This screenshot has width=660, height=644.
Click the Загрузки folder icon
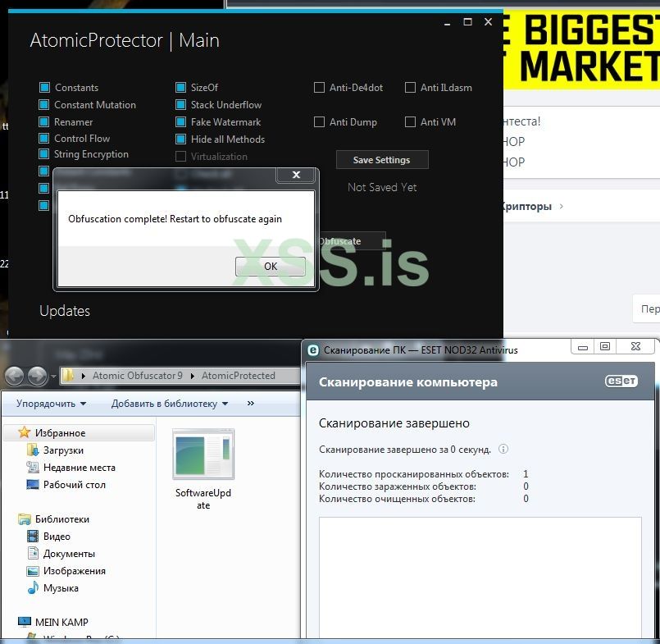[33, 450]
